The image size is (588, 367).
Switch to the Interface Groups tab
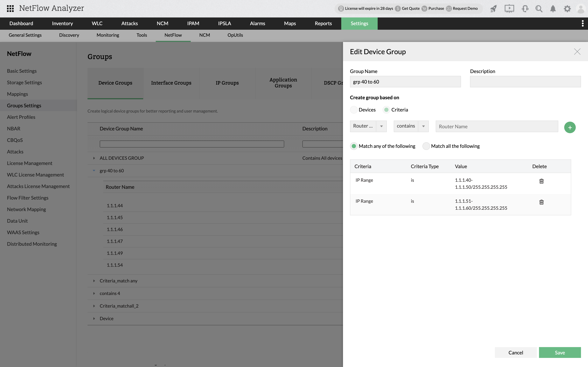point(171,82)
